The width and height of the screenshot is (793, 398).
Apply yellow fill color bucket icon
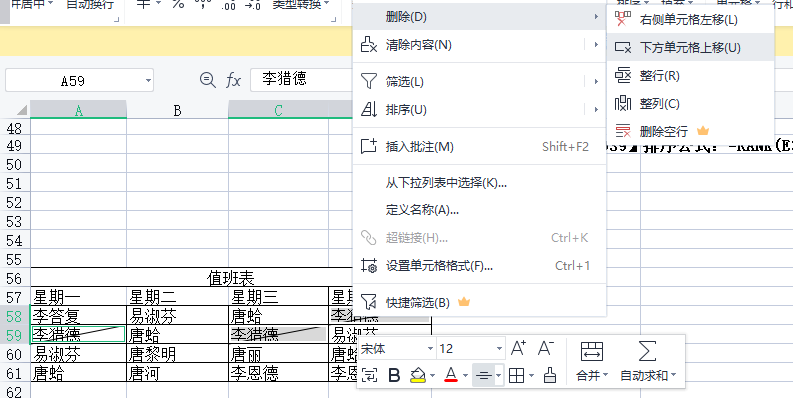pos(418,375)
